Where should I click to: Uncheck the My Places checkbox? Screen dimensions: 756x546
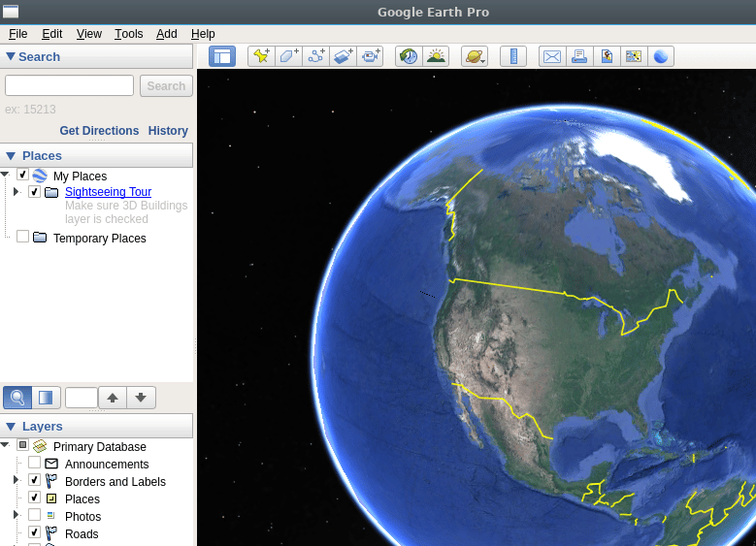(x=22, y=175)
